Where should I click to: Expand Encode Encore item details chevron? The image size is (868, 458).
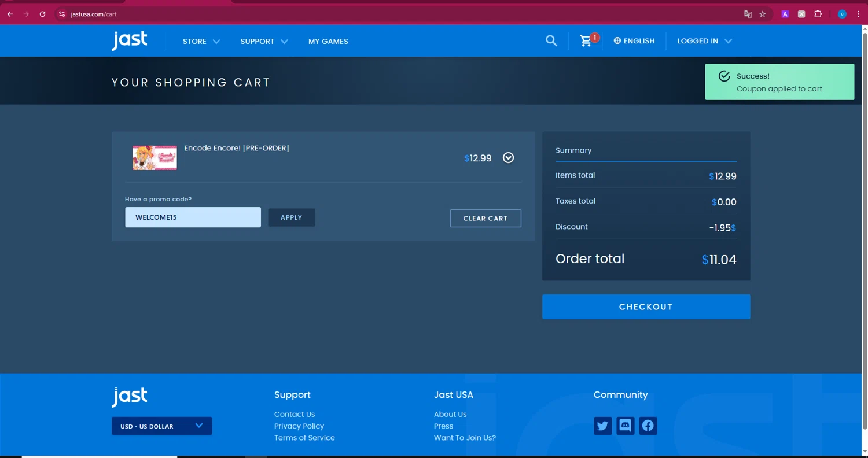508,158
